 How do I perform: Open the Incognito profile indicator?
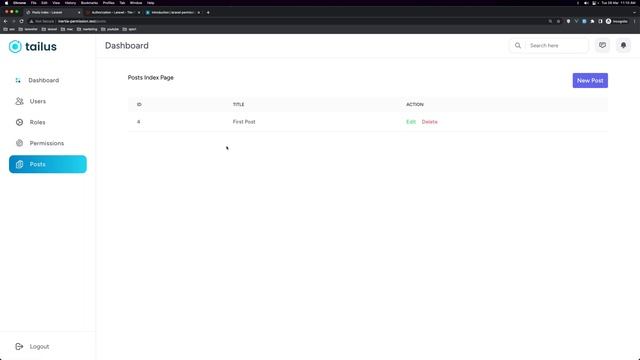coord(617,21)
